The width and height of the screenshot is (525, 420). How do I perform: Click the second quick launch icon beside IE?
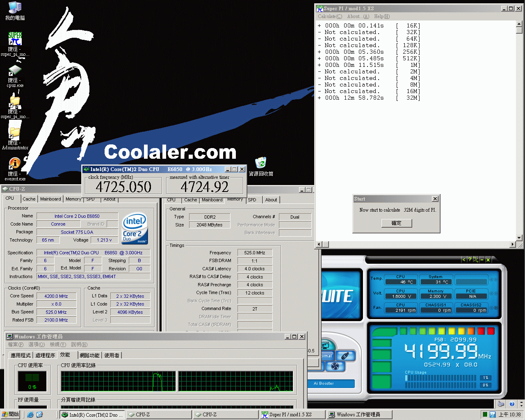point(39,415)
